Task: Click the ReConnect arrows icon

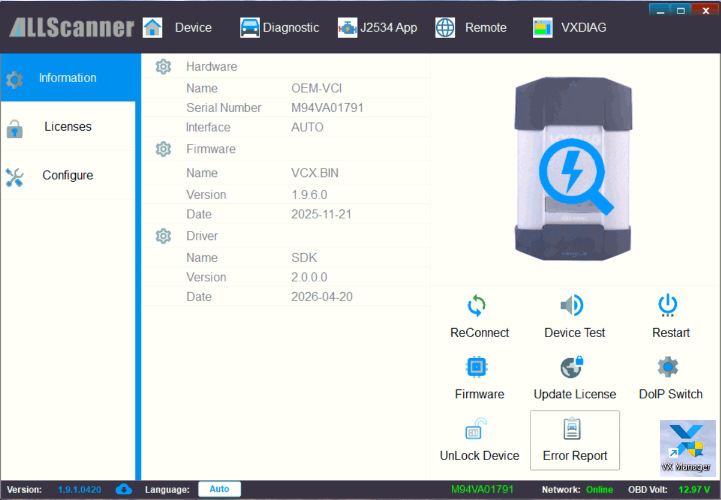Action: [476, 305]
